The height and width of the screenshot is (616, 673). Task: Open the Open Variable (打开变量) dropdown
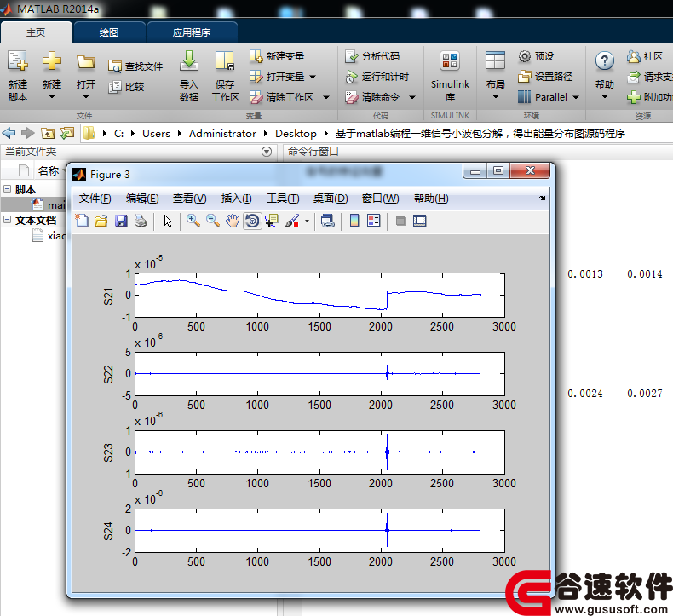coord(313,77)
